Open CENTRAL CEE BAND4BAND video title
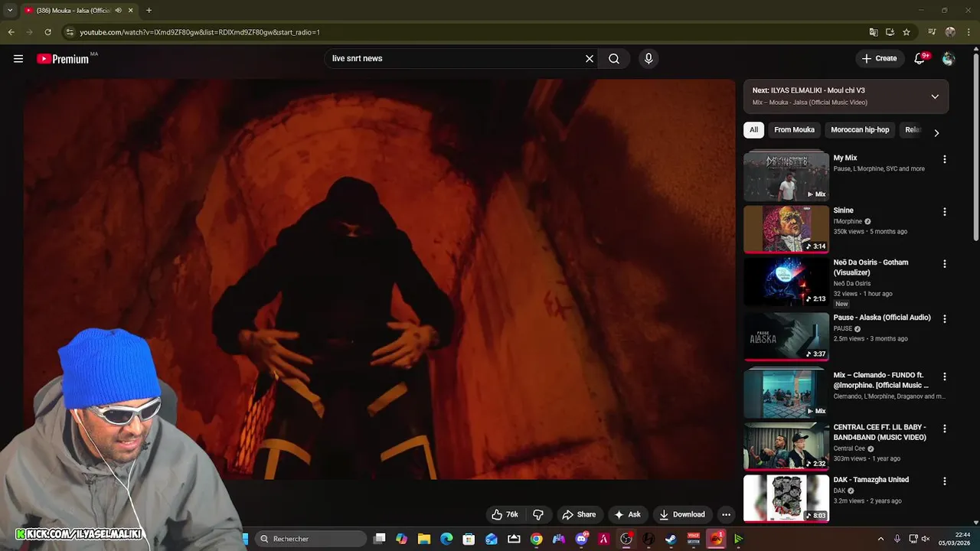 [x=880, y=432]
